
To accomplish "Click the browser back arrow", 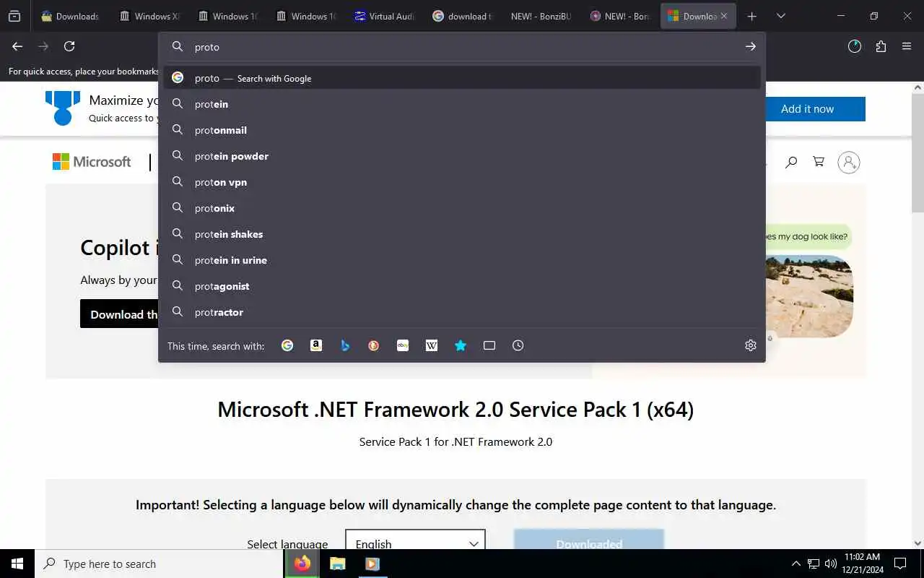I will click(17, 46).
